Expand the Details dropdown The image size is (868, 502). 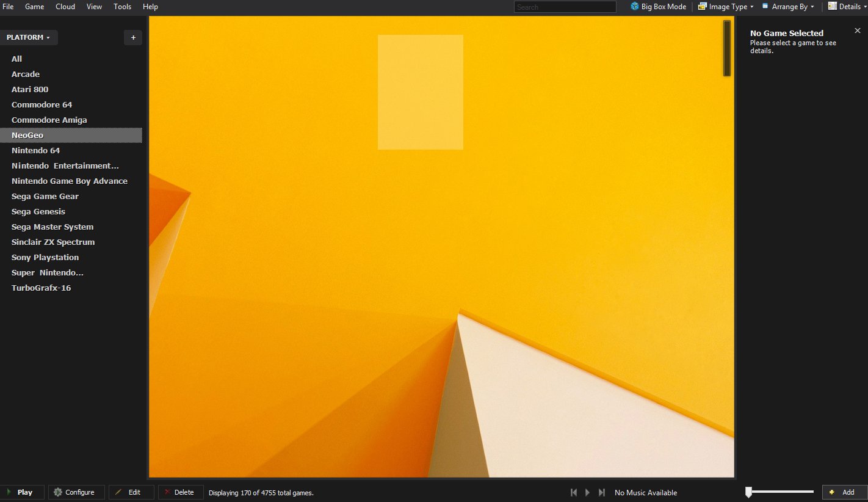pos(847,7)
